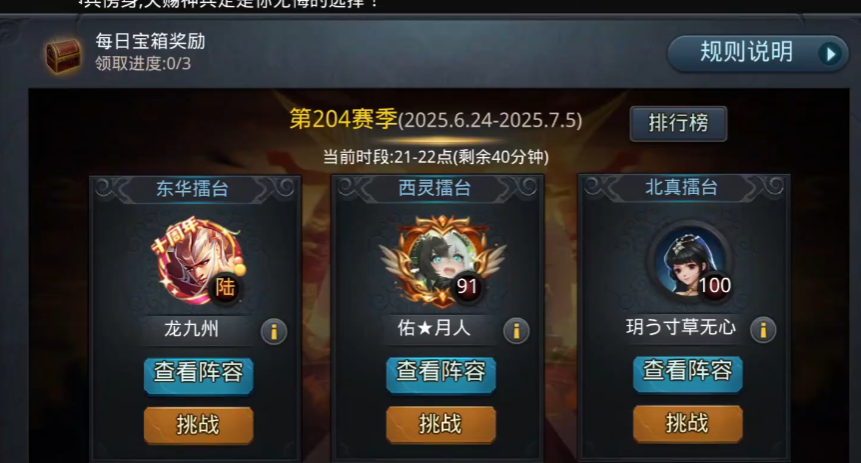
Task: Click info icon beside 龙九州
Action: (274, 331)
